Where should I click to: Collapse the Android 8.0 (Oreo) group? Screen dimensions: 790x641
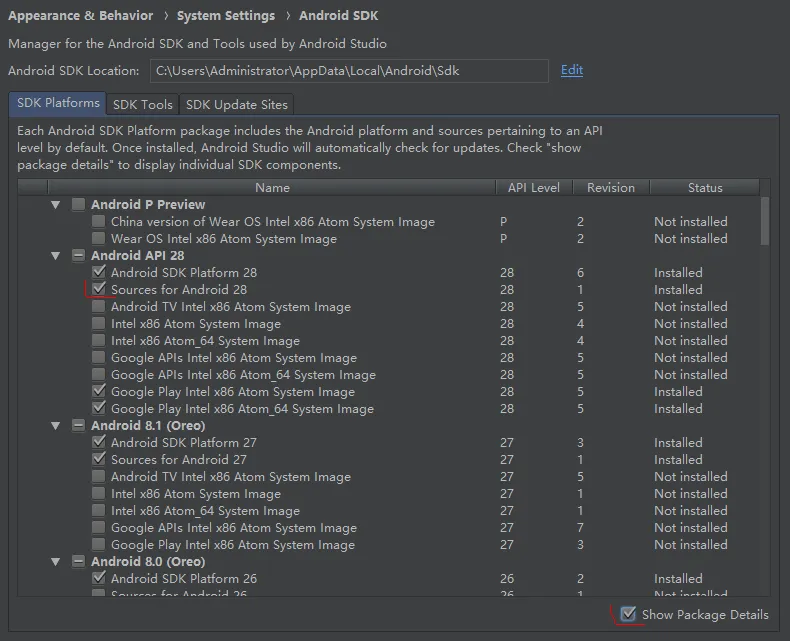56,562
